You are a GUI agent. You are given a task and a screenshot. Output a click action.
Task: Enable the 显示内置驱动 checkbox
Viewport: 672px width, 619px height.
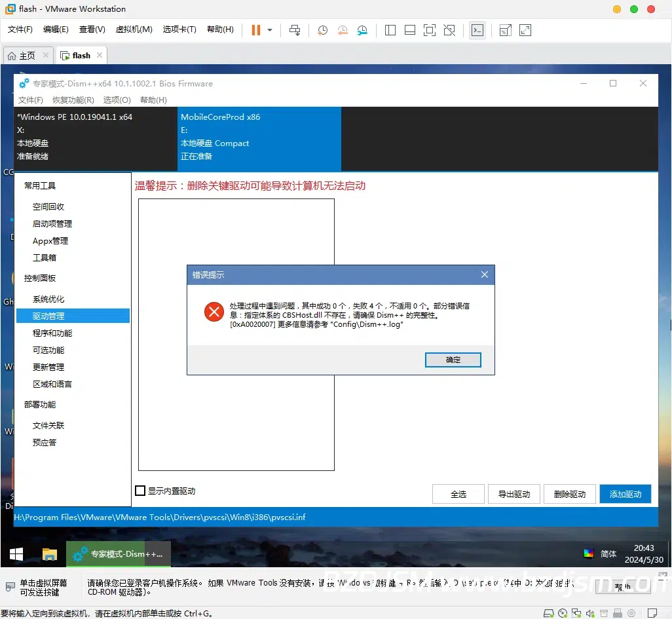140,491
